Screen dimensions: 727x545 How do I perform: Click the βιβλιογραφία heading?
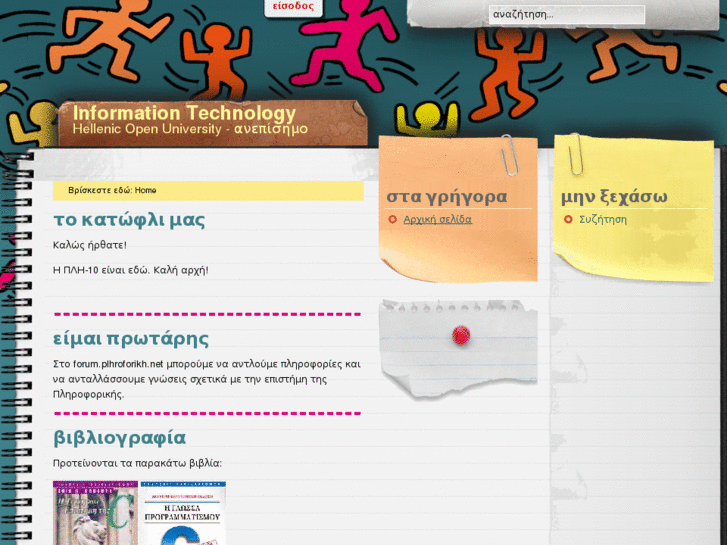point(120,438)
